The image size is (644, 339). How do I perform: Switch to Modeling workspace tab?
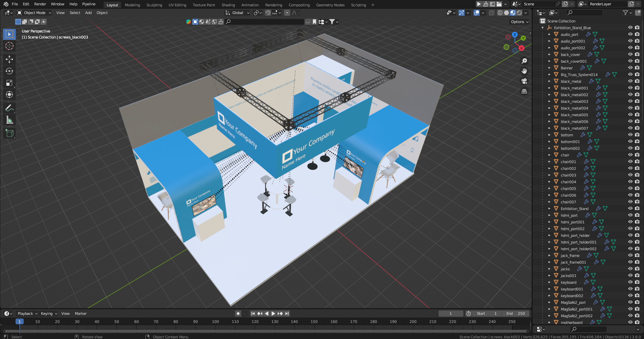coord(132,5)
